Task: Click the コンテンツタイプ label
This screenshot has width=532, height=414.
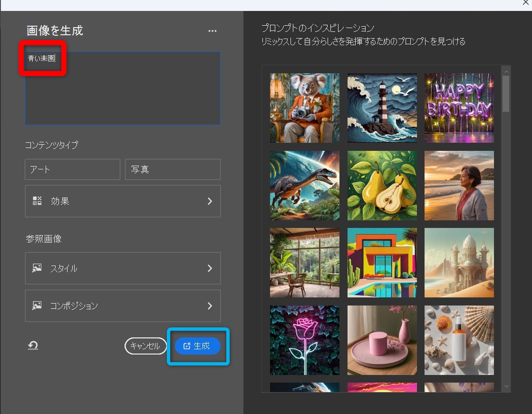Action: 51,145
